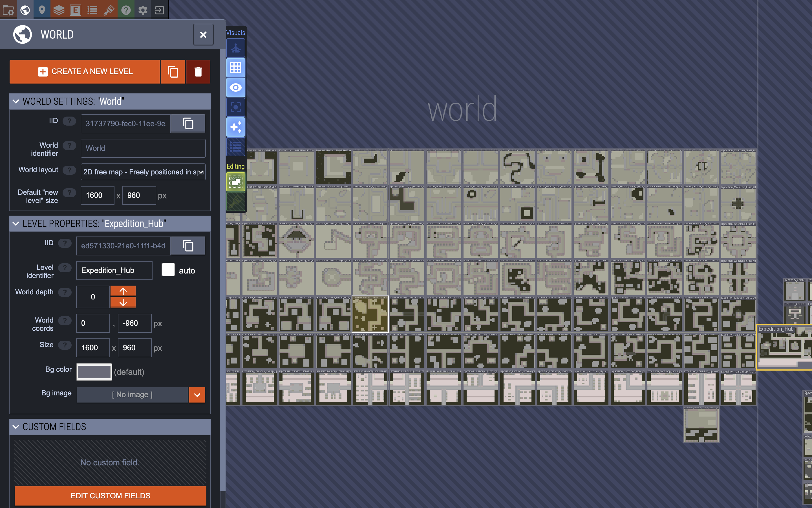Click help icon next to World layout

pyautogui.click(x=69, y=170)
